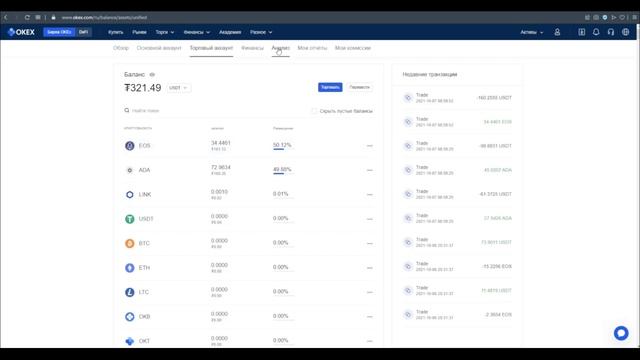The width and height of the screenshot is (640, 360).
Task: Click the padlock site info icon
Action: click(53, 17)
